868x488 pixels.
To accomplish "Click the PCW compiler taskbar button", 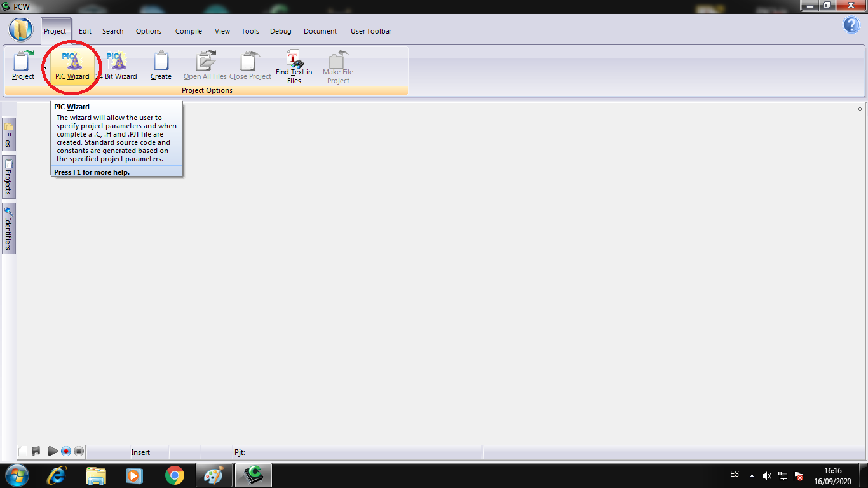I will pos(254,475).
